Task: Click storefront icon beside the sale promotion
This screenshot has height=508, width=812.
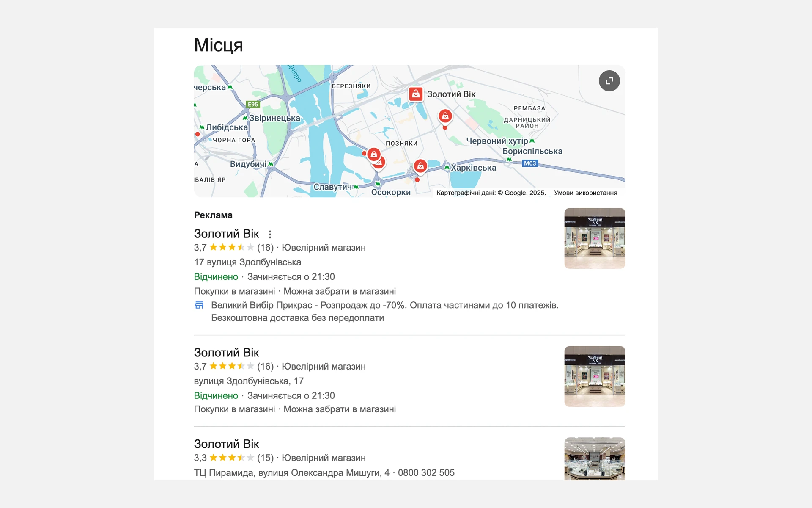Action: tap(199, 305)
